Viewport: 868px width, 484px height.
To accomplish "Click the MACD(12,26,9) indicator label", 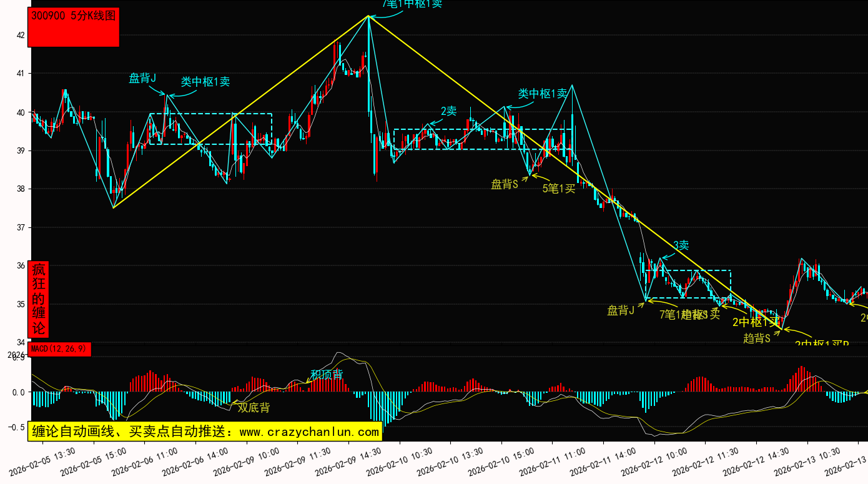I will tap(59, 348).
